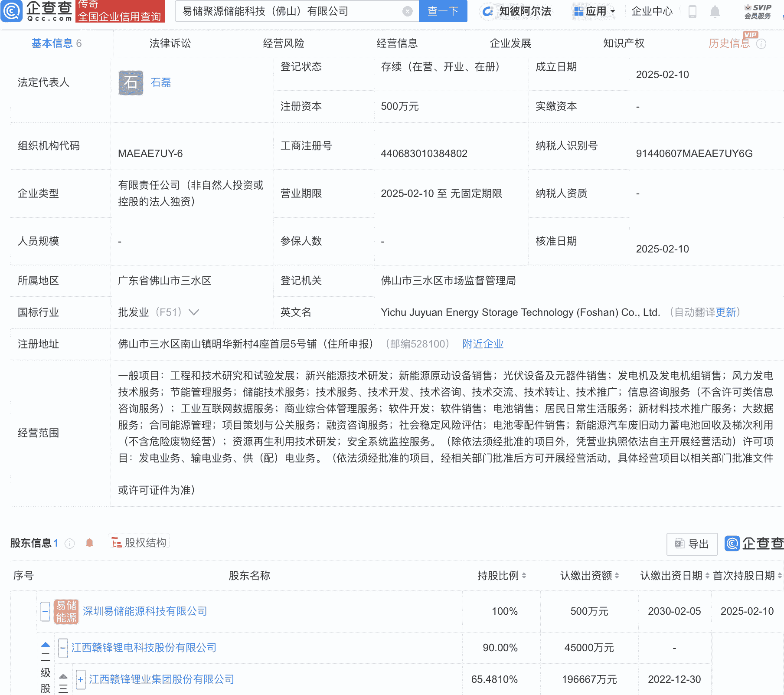Click the mobile app phone icon
This screenshot has height=695, width=784.
[692, 12]
